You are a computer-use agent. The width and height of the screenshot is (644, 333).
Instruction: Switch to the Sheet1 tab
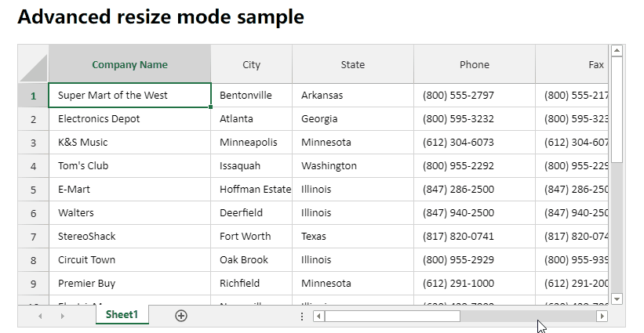coord(122,315)
